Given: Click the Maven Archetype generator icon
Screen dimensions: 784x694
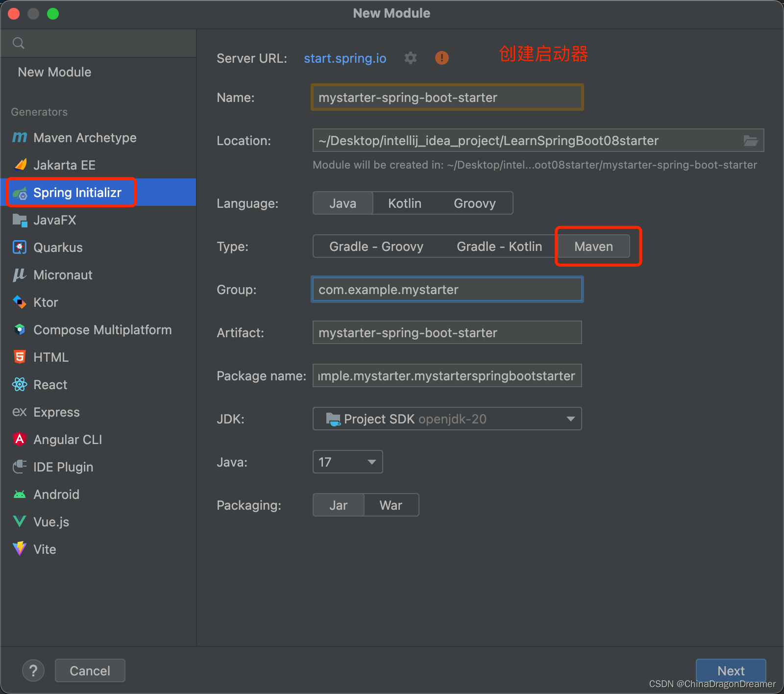Looking at the screenshot, I should click(20, 138).
